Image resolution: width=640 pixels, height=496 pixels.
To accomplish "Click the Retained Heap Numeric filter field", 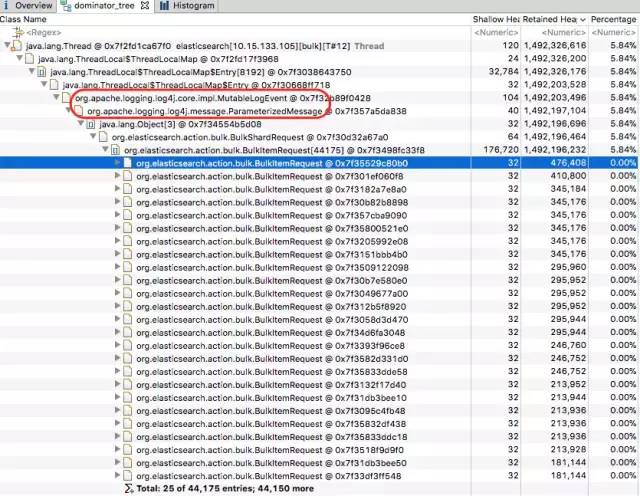I will click(564, 32).
